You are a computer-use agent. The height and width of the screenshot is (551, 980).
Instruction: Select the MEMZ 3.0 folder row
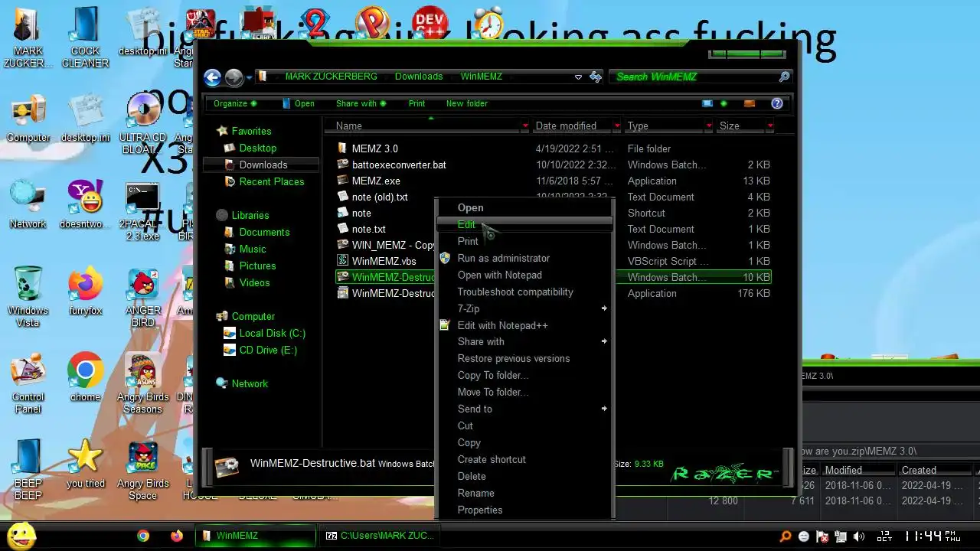click(554, 148)
